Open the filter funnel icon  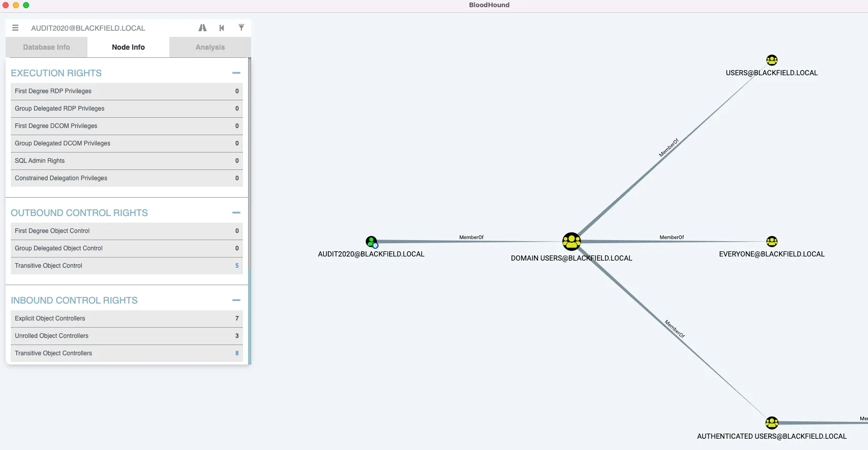(241, 28)
